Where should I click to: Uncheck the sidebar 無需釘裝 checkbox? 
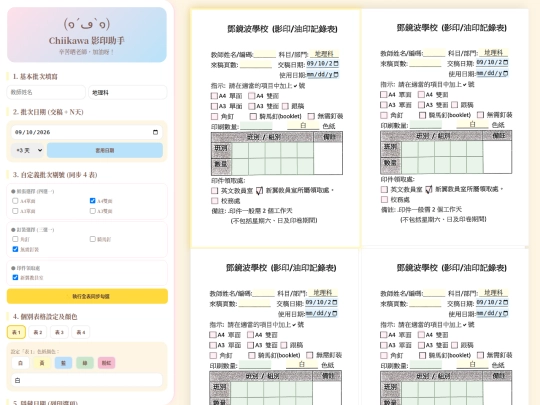pos(15,249)
